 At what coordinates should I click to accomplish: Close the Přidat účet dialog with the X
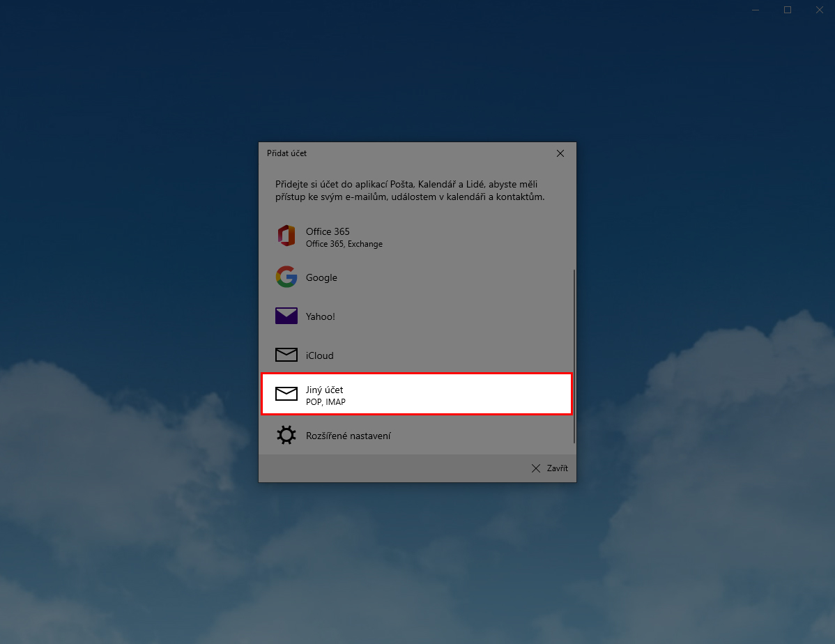[x=560, y=153]
